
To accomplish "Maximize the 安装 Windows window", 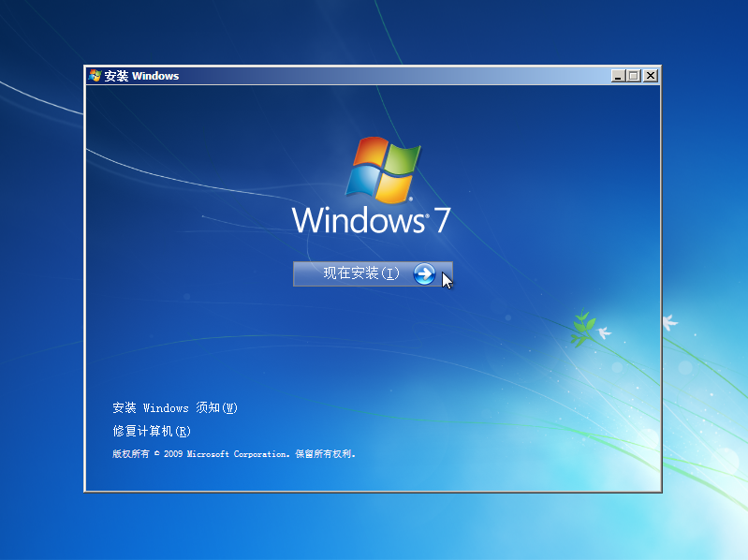I will point(634,76).
